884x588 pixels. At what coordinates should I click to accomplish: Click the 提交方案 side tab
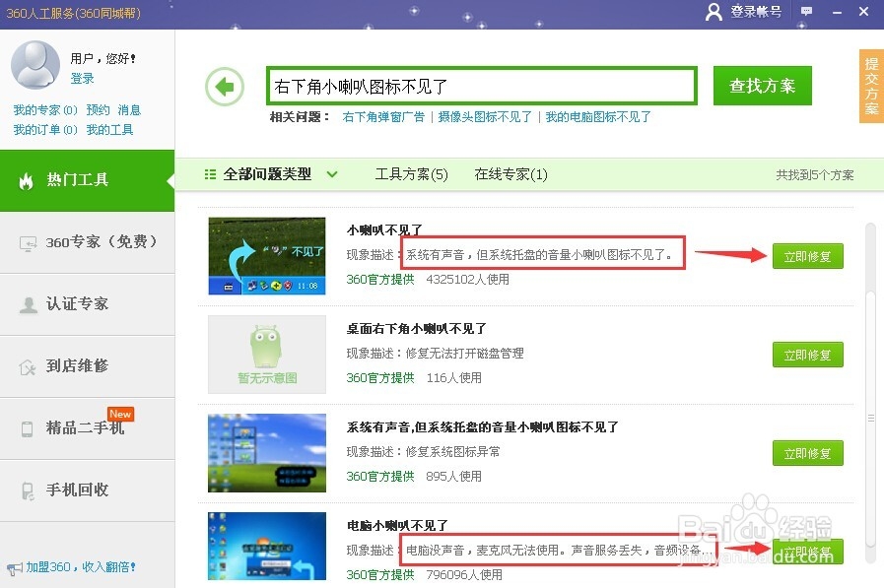point(871,86)
